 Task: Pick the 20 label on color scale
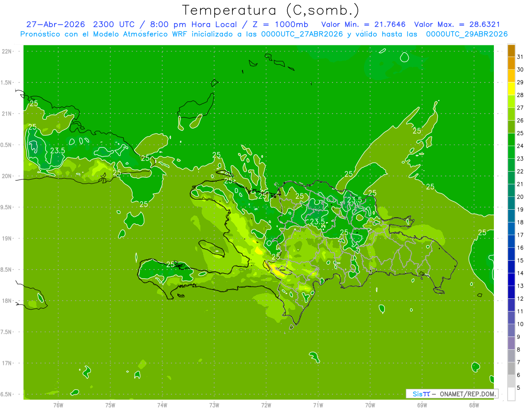click(x=520, y=197)
